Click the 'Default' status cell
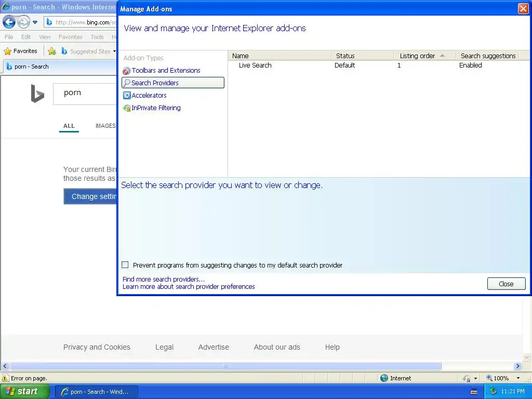 tap(345, 65)
